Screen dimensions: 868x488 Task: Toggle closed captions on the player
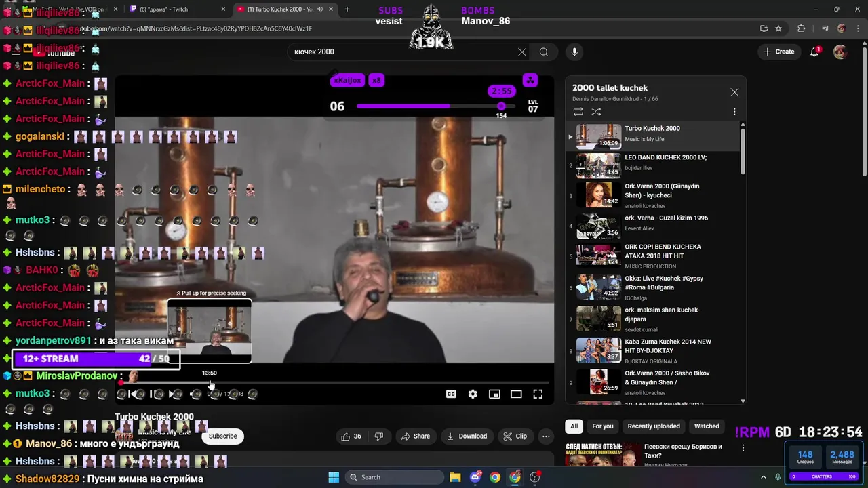pos(451,394)
